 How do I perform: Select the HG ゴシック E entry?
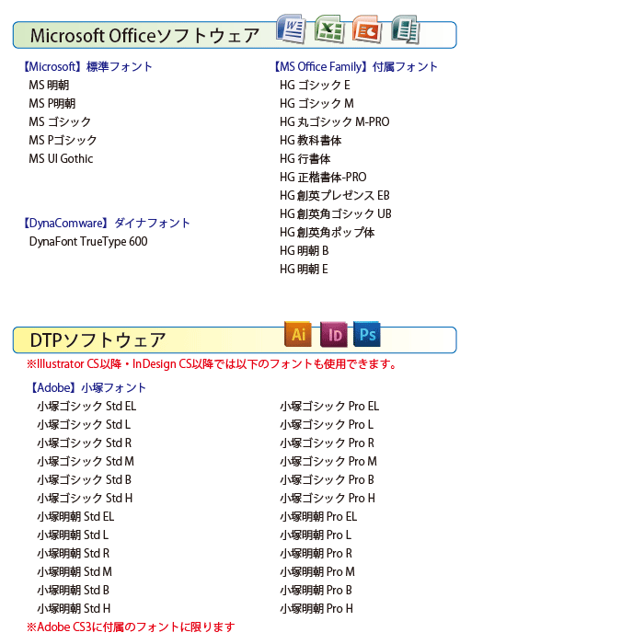pyautogui.click(x=315, y=85)
